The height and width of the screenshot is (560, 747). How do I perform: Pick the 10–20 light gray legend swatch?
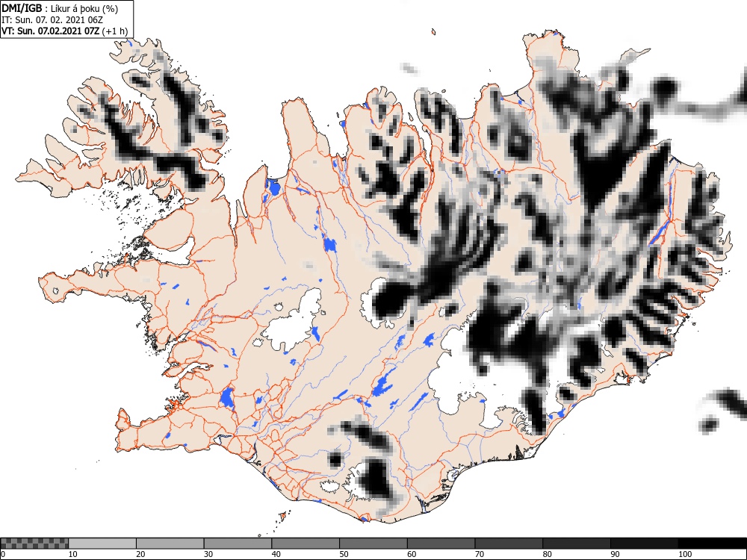pos(102,544)
